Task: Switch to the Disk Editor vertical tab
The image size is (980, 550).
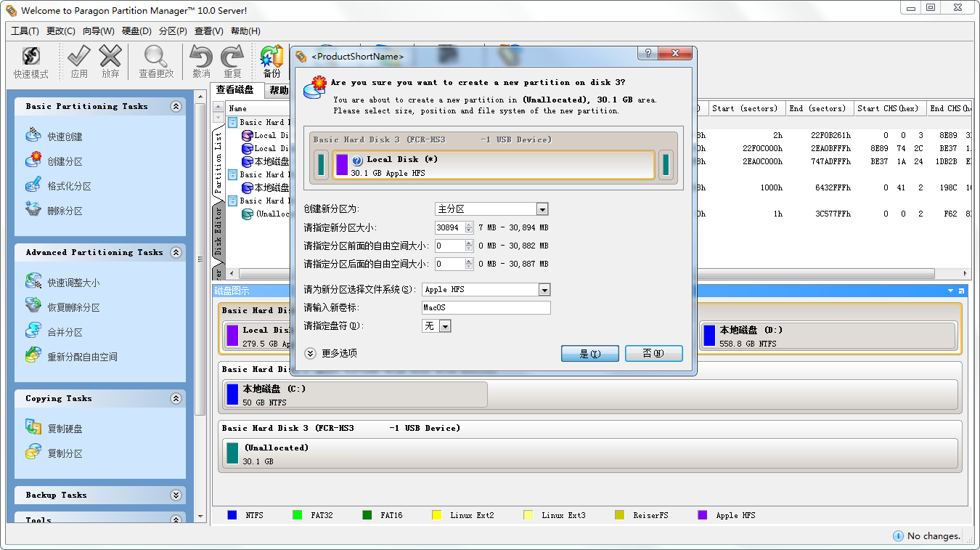Action: pyautogui.click(x=218, y=230)
